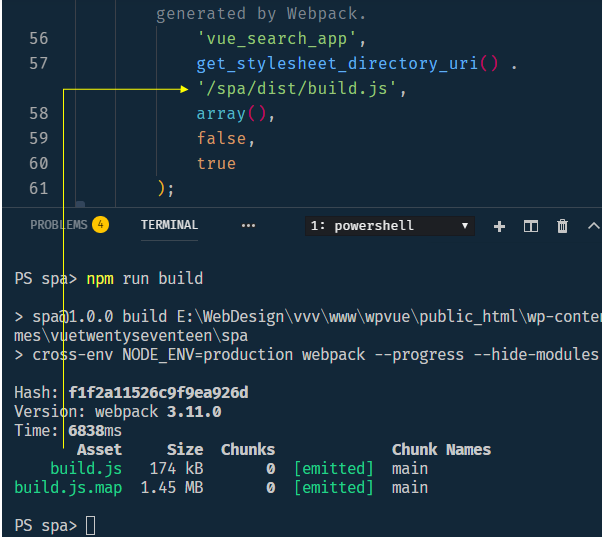Open the '1: powershell' terminal selector dropdown

(x=389, y=226)
